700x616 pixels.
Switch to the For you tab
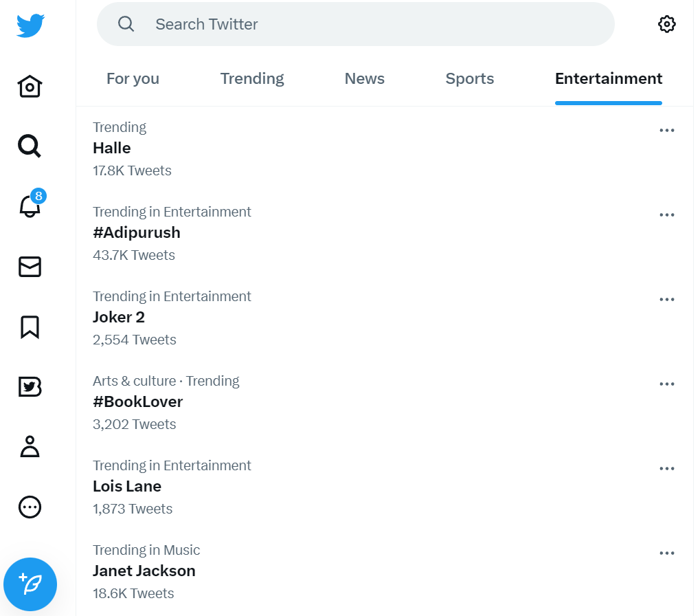tap(133, 78)
